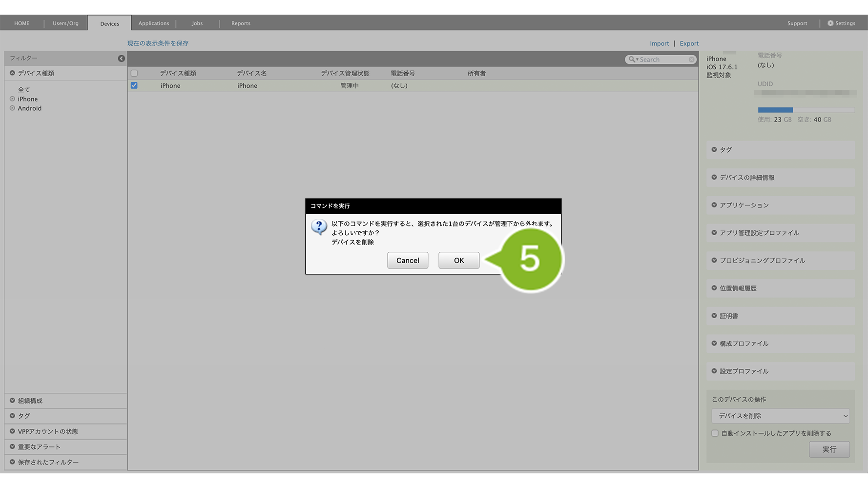
Task: Enable auto-installed app removal checkbox
Action: tap(715, 433)
